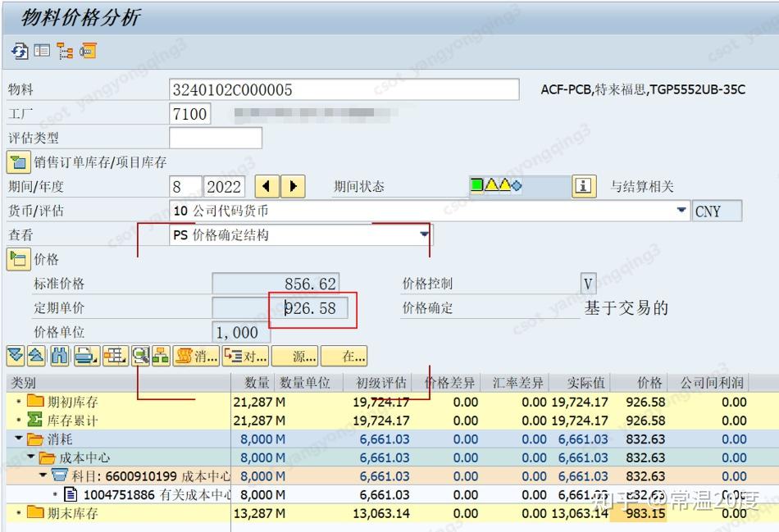Click the refresh icon in the toolbar
The width and height of the screenshot is (779, 532).
click(x=20, y=49)
